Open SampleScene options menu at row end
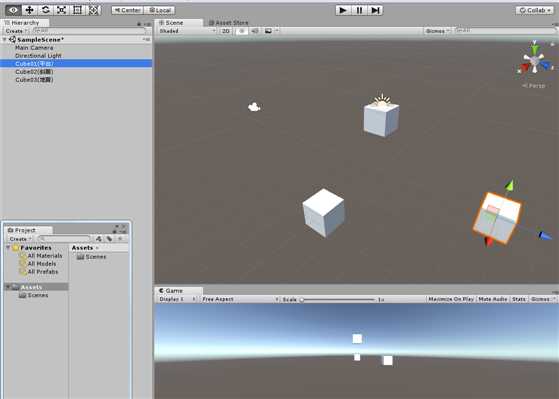Viewport: 559px width, 399px height. tap(146, 40)
